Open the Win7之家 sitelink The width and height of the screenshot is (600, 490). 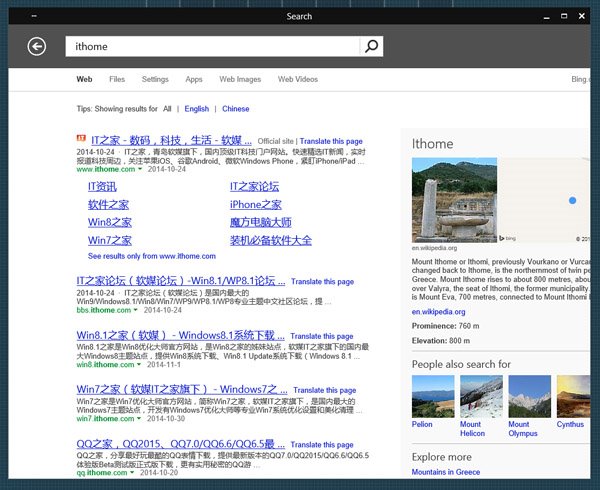tap(110, 240)
